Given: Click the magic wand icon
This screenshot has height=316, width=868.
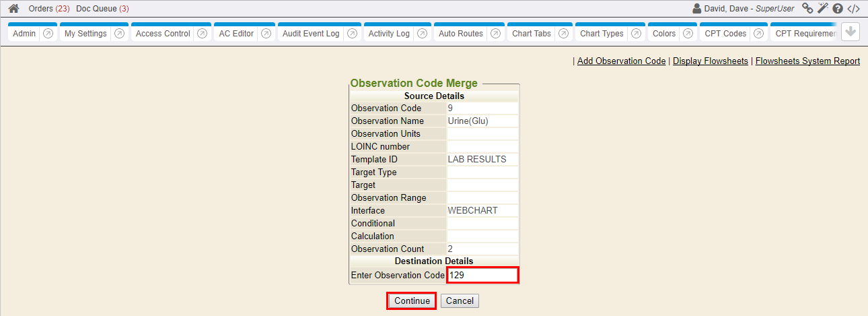Looking at the screenshot, I should (822, 9).
